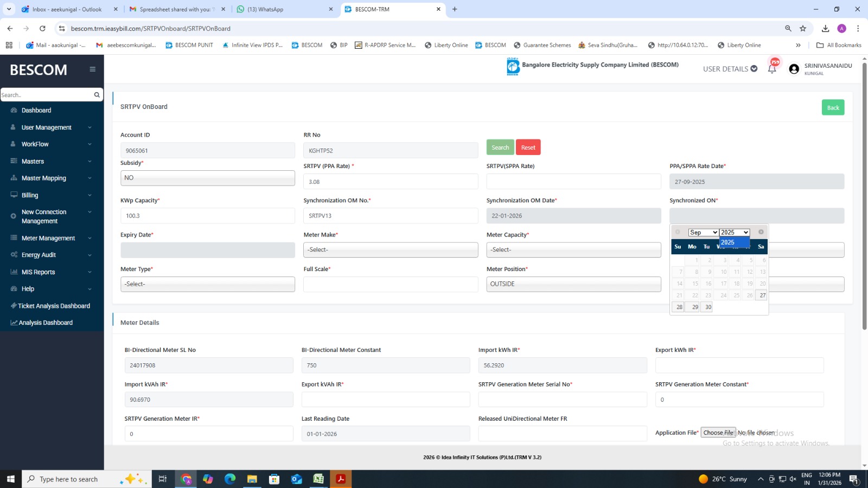Open Excel from the taskbar
Viewport: 868px width, 488px height.
[318, 479]
